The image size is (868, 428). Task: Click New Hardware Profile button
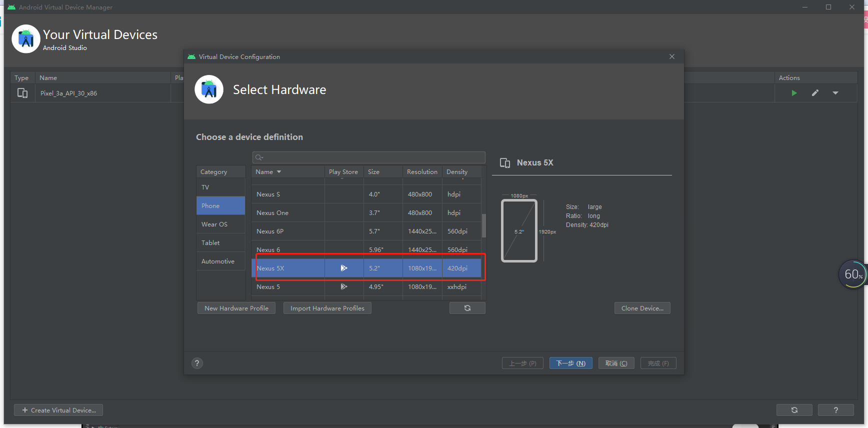[x=236, y=308]
